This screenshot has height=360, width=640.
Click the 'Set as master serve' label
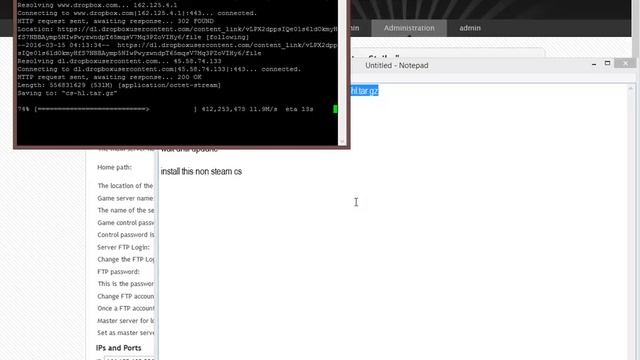pyautogui.click(x=126, y=333)
